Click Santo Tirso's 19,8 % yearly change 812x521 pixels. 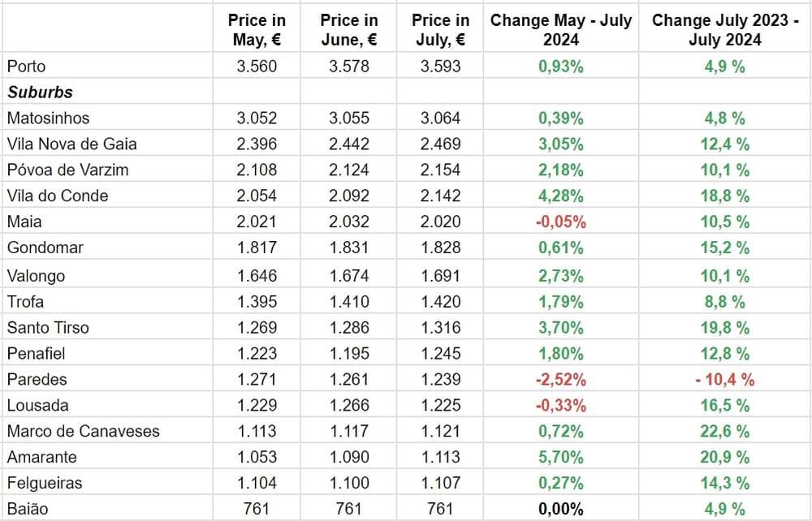click(x=724, y=327)
